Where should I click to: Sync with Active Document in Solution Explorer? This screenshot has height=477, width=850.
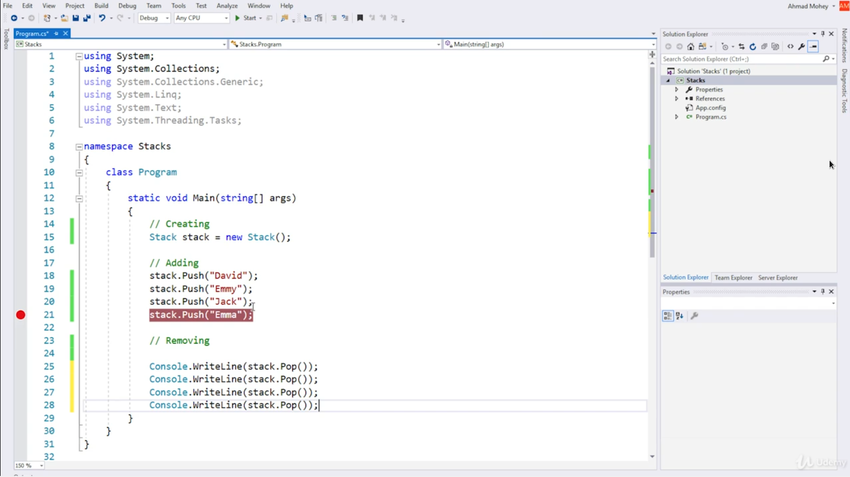tap(742, 47)
